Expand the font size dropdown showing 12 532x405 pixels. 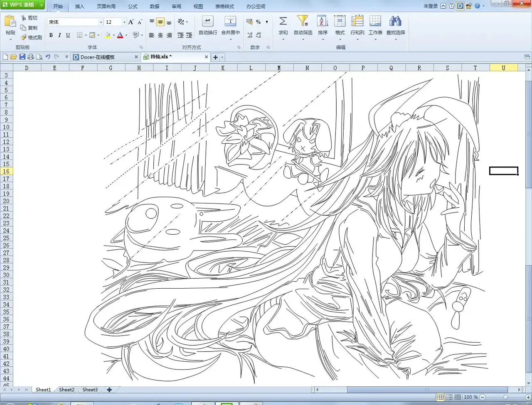124,22
